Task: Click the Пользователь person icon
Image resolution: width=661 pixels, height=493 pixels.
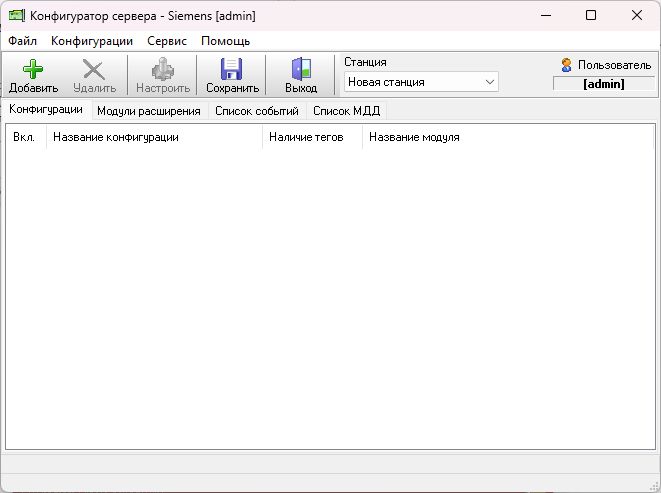Action: pos(567,65)
